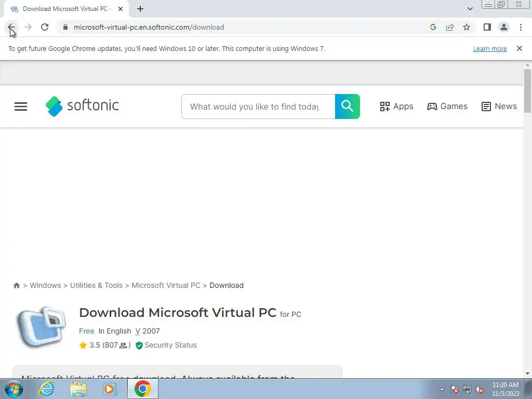The width and height of the screenshot is (532, 399).
Task: Click the 3.5 star rating
Action: 105,345
